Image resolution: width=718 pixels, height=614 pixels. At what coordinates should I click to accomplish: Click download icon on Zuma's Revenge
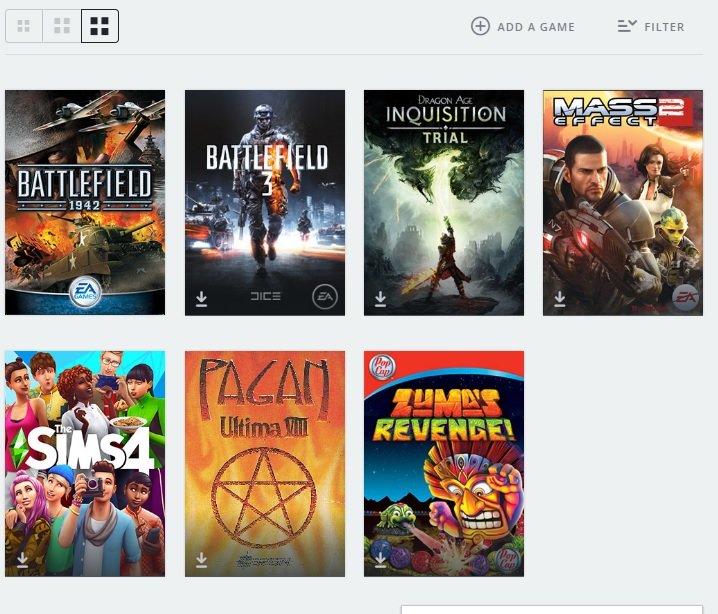tap(380, 560)
